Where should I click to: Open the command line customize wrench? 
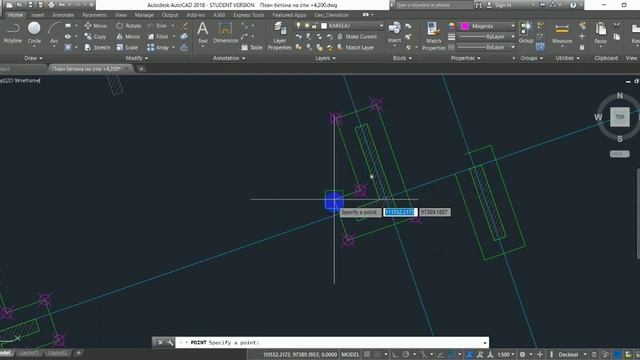coord(170,342)
